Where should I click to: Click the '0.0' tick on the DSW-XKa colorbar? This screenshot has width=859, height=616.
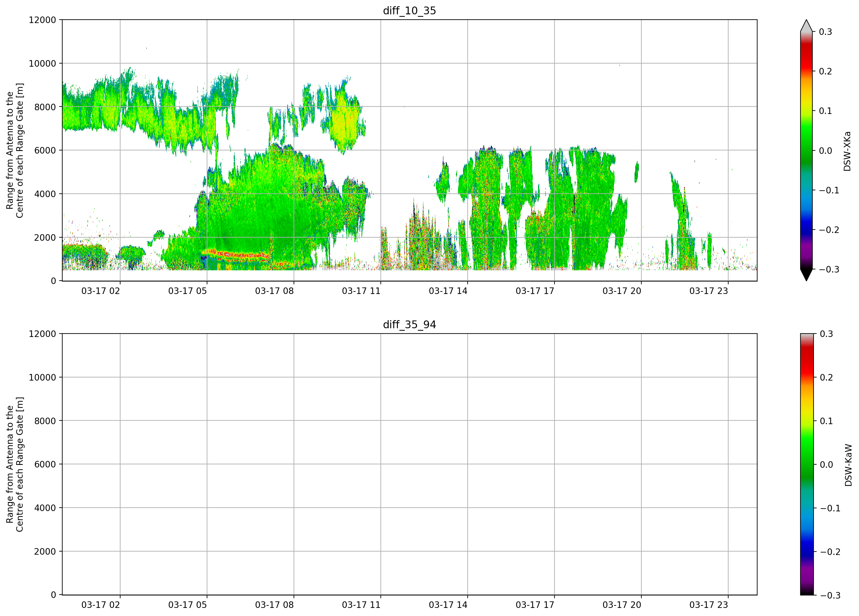(x=826, y=151)
